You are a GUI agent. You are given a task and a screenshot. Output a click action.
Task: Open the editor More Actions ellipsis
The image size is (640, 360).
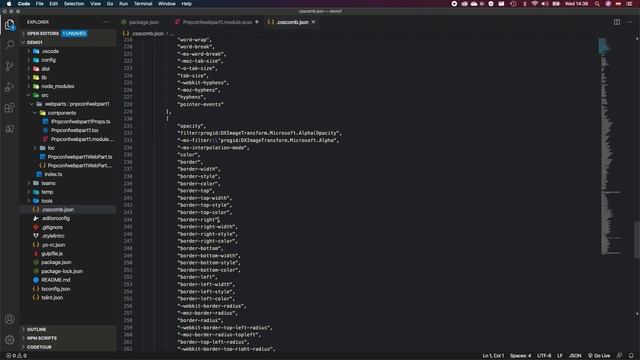point(629,22)
